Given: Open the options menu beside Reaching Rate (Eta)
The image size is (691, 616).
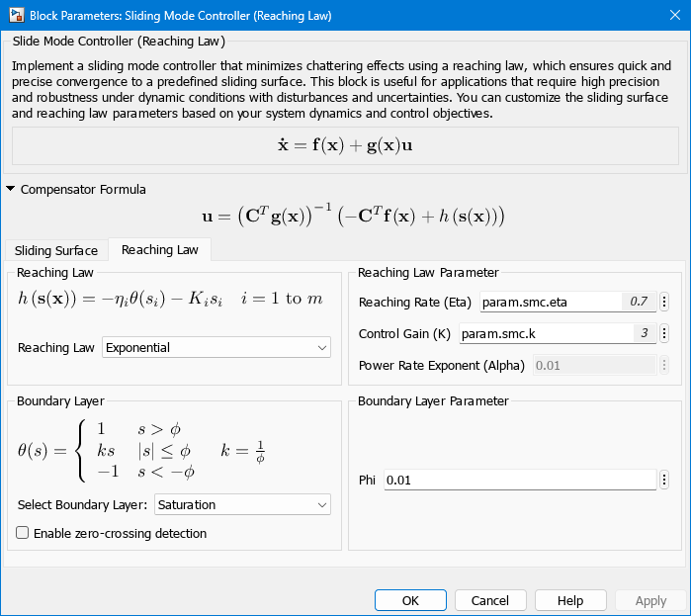Looking at the screenshot, I should [x=664, y=302].
